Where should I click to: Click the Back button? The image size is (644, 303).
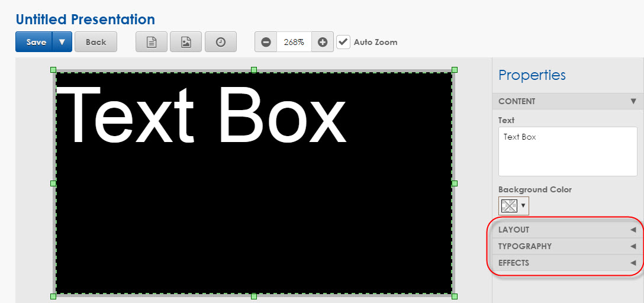[x=96, y=42]
